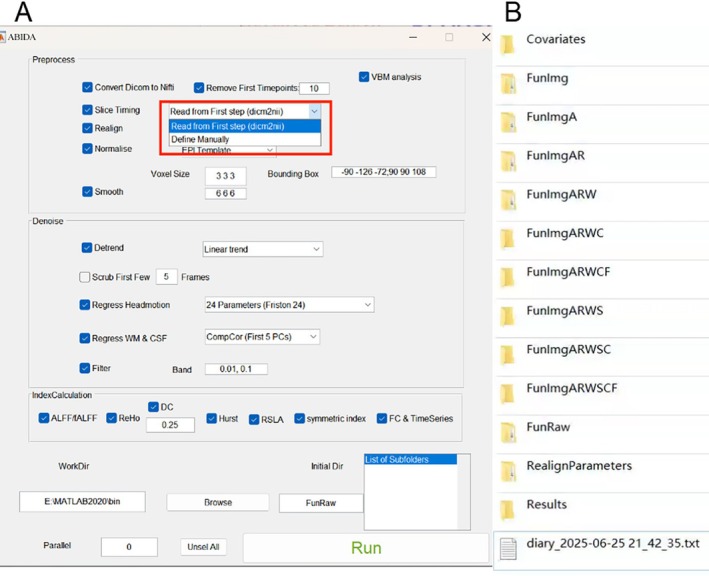Toggle the DC checkbox

click(153, 407)
